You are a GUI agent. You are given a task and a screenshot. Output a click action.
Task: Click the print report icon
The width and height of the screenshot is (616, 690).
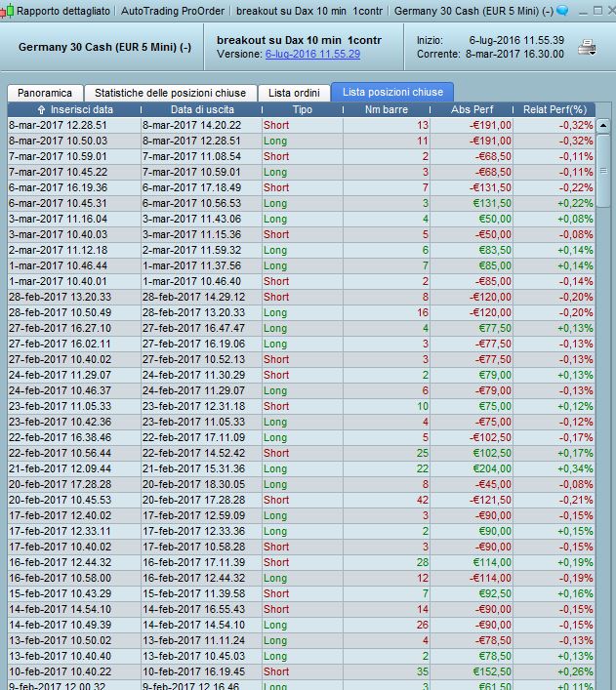point(587,48)
